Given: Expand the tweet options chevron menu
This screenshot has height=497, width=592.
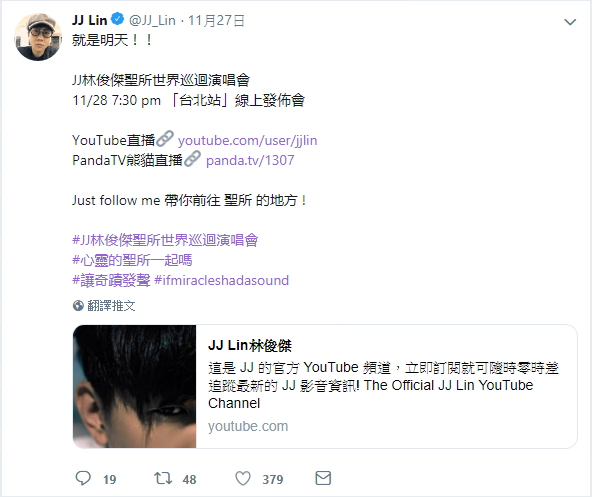Looking at the screenshot, I should (x=570, y=22).
